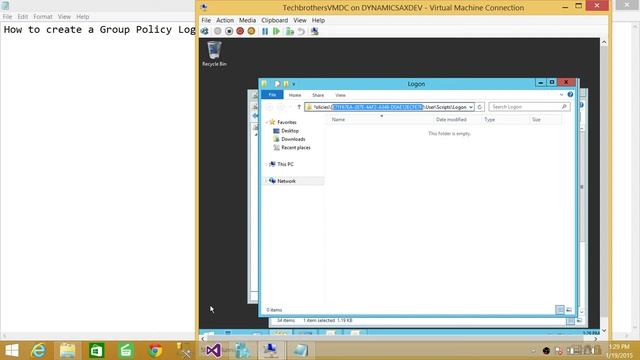Image resolution: width=640 pixels, height=360 pixels.
Task: Select Favorites in the navigation pane
Action: click(x=287, y=122)
